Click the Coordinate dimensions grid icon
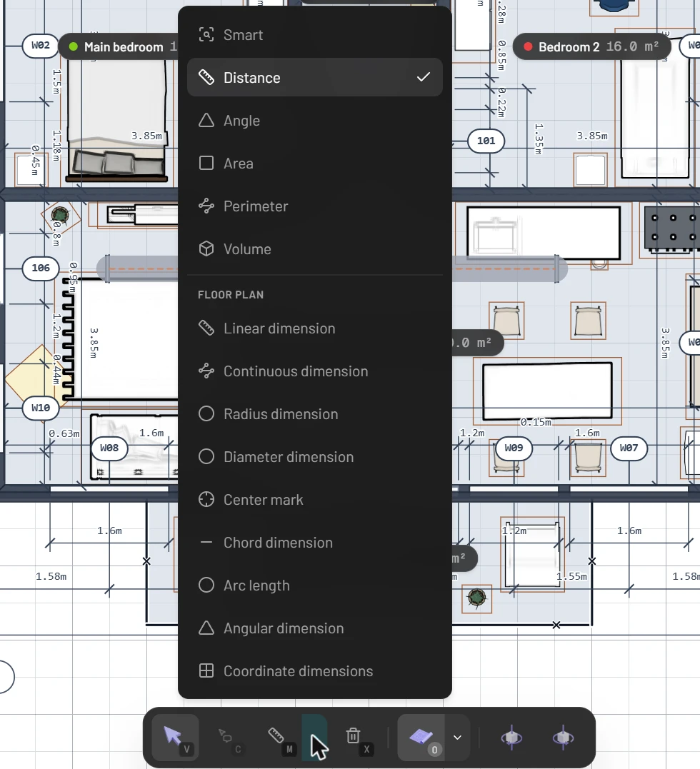The width and height of the screenshot is (700, 769). [x=206, y=671]
